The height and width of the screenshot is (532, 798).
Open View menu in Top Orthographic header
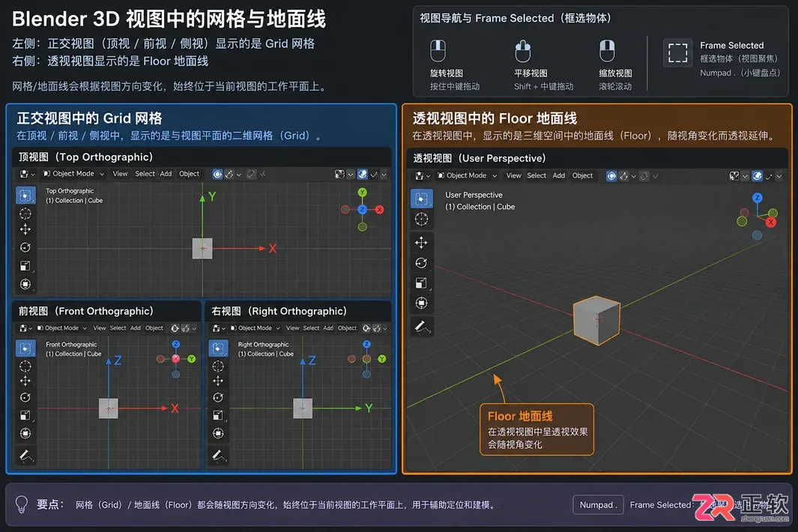(120, 174)
